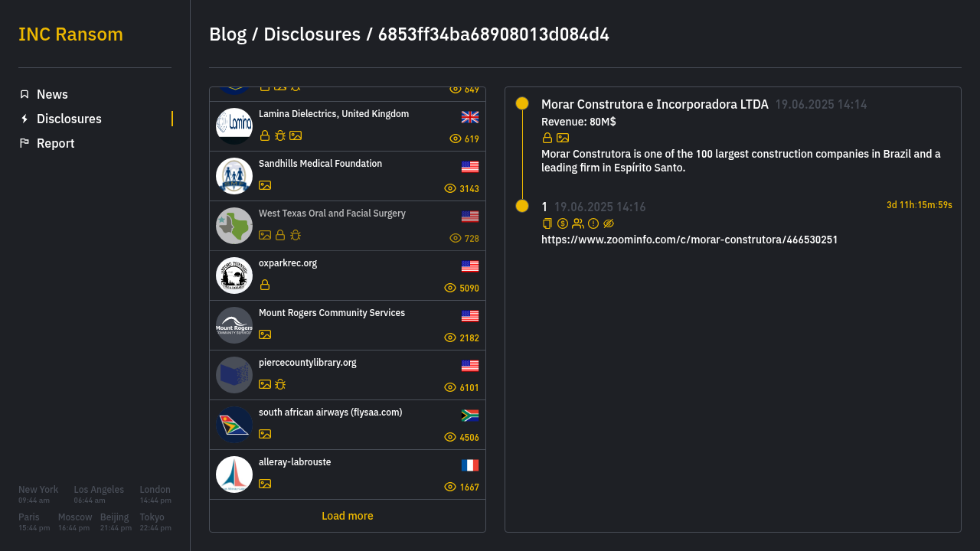Click the image icon under piercecountylibrary.org
Viewport: 980px width, 551px height.
coord(265,384)
